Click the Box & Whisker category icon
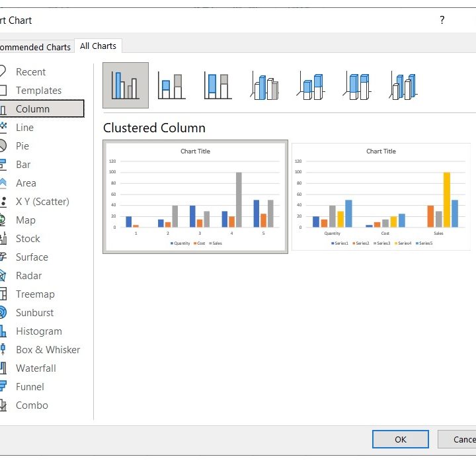 3,350
